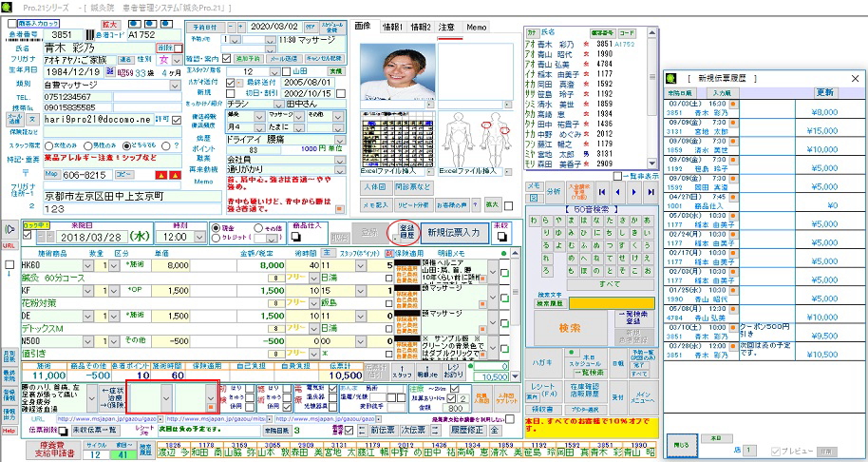Image resolution: width=868 pixels, height=462 pixels.
Task: Select the その他 payment radio button
Action: pos(258,228)
